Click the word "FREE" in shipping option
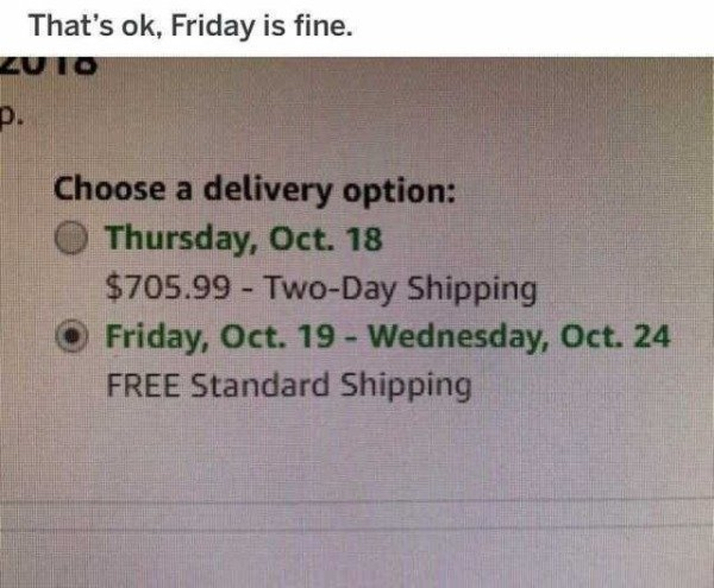The height and width of the screenshot is (588, 714). pyautogui.click(x=144, y=385)
